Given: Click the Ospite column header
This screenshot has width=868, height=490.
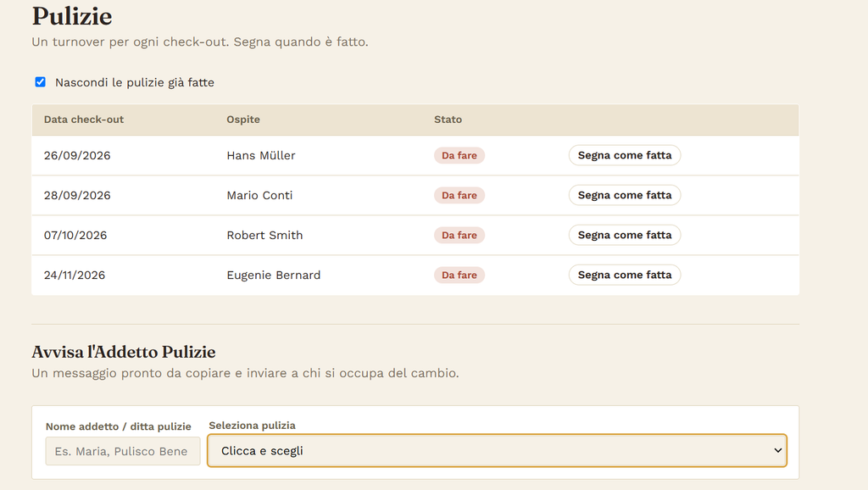Looking at the screenshot, I should [243, 120].
